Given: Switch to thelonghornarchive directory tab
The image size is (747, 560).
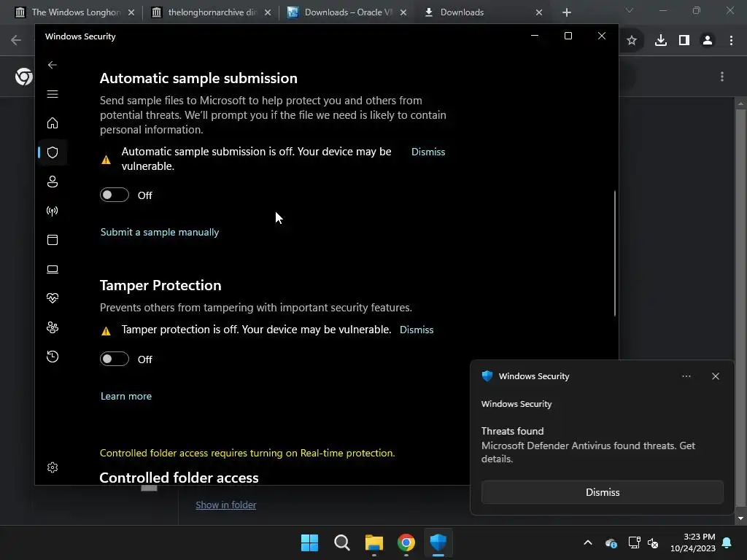Looking at the screenshot, I should (212, 12).
